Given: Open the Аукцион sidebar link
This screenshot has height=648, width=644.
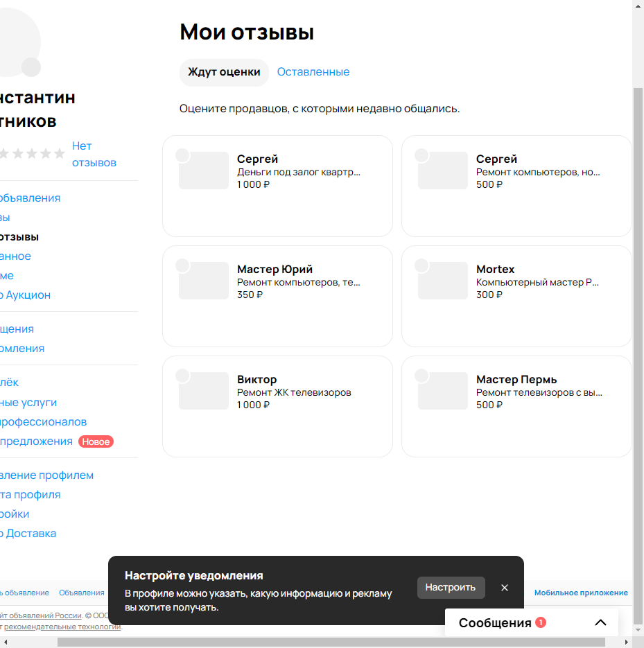Looking at the screenshot, I should click(25, 295).
